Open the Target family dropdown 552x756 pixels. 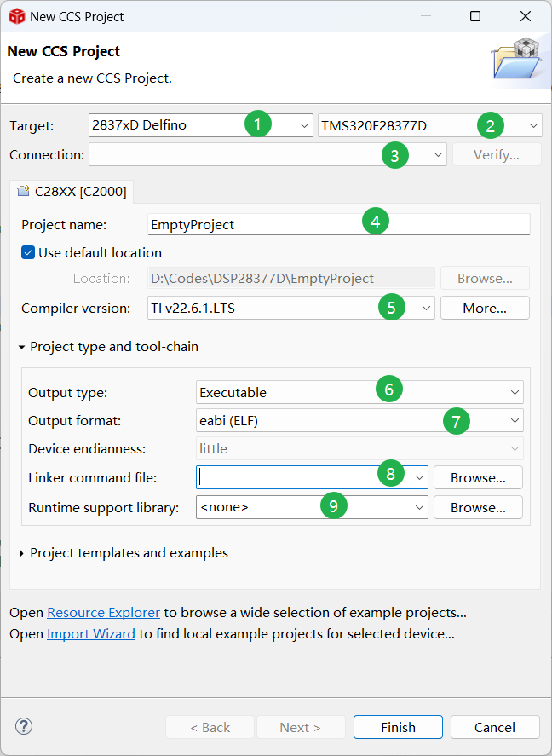[305, 126]
